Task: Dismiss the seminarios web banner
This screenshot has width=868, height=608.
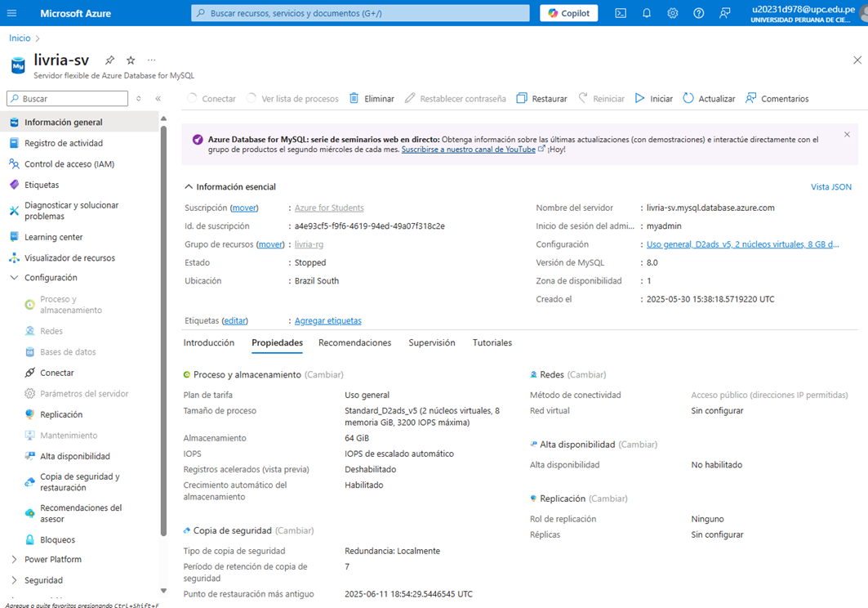Action: 847,134
